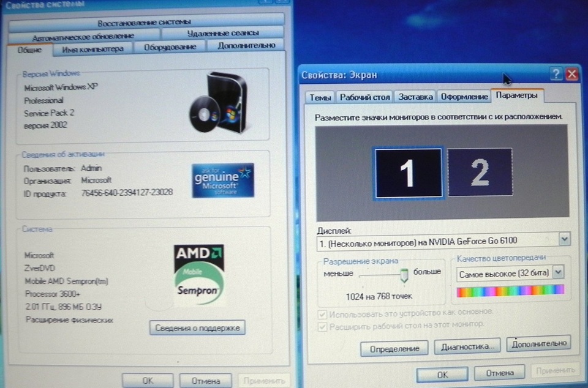Image resolution: width=588 pixels, height=388 pixels.
Task: Open the Оборудование tab
Action: (x=170, y=47)
